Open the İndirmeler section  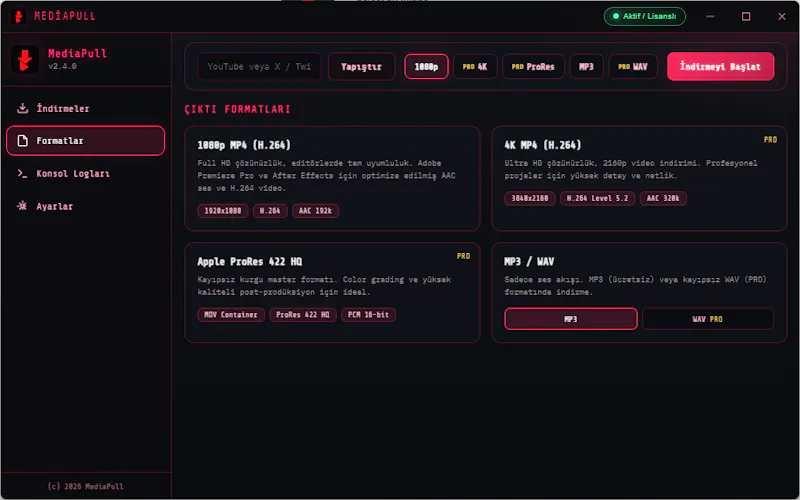(85, 108)
